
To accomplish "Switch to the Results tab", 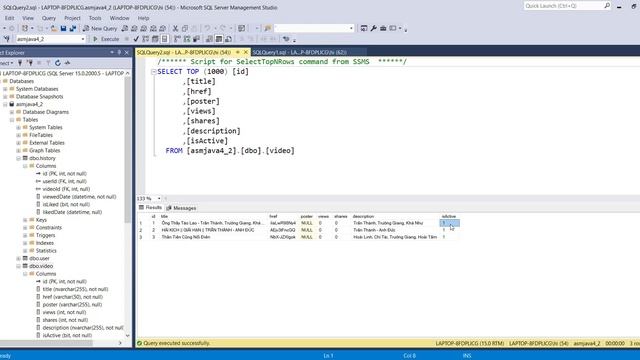I will click(x=150, y=208).
